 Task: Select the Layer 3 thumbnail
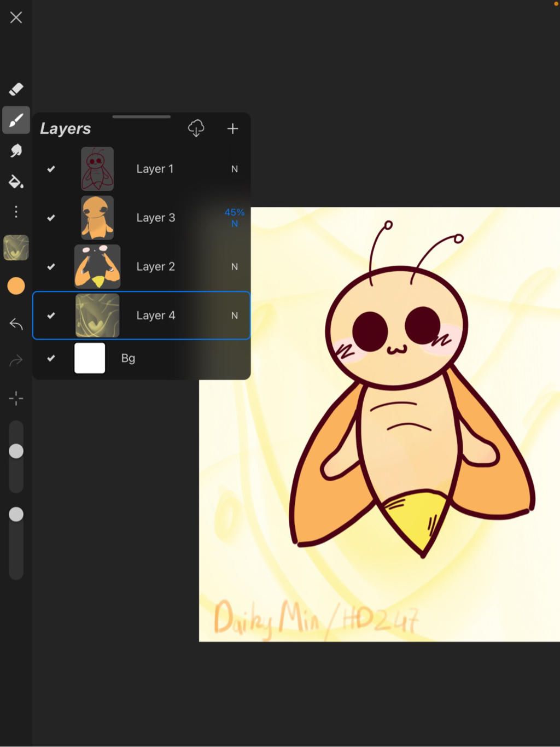pyautogui.click(x=97, y=218)
